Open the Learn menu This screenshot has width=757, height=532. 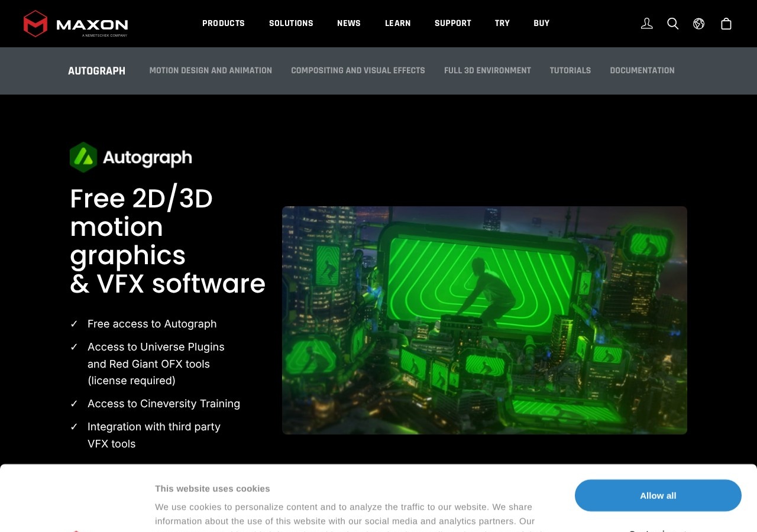pyautogui.click(x=398, y=24)
